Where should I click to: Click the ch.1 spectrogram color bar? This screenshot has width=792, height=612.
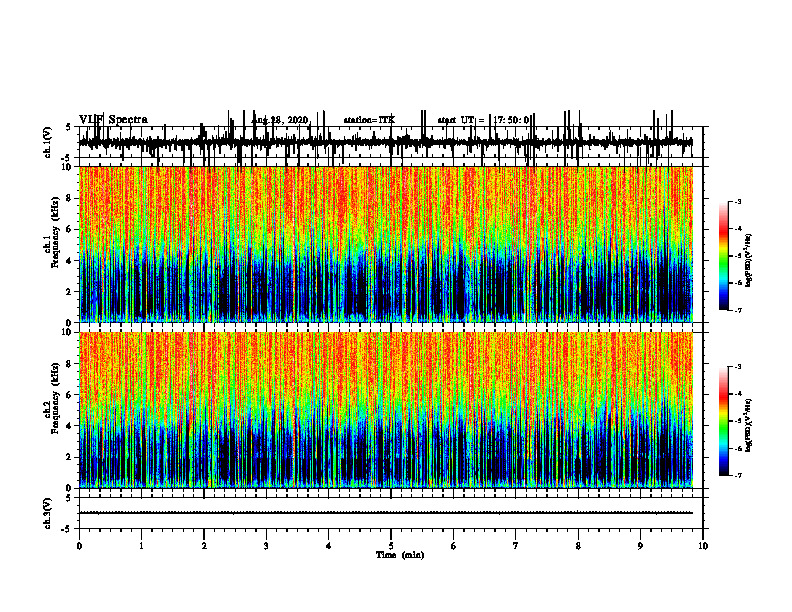(724, 256)
